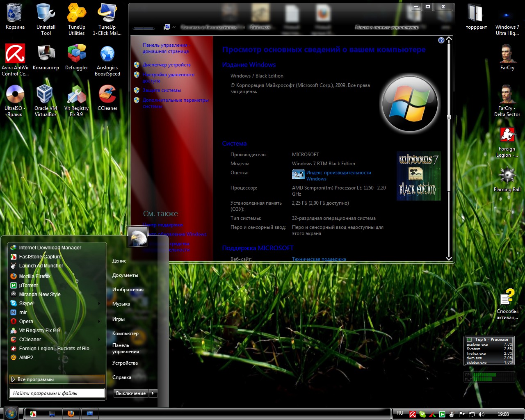Launch CCleaner from the desktop icons
Viewport: 525px width, 420px height.
(107, 98)
